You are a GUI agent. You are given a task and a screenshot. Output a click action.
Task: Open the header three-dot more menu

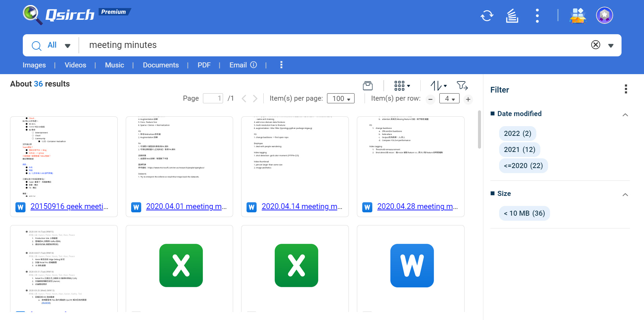tap(537, 16)
